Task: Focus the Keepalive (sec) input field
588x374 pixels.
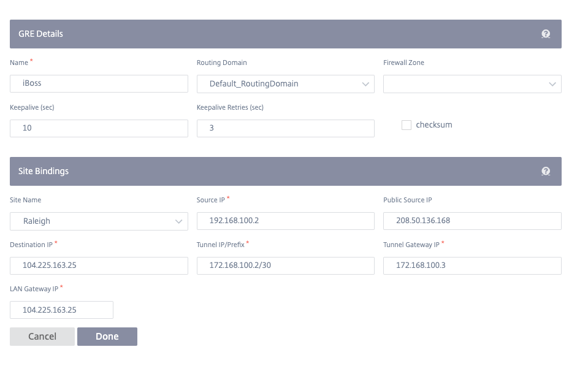Action: point(99,128)
